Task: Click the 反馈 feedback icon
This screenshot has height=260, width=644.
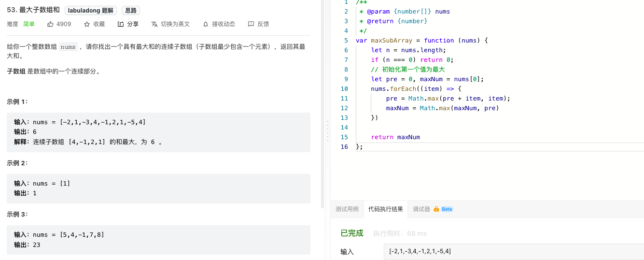Action: click(251, 24)
